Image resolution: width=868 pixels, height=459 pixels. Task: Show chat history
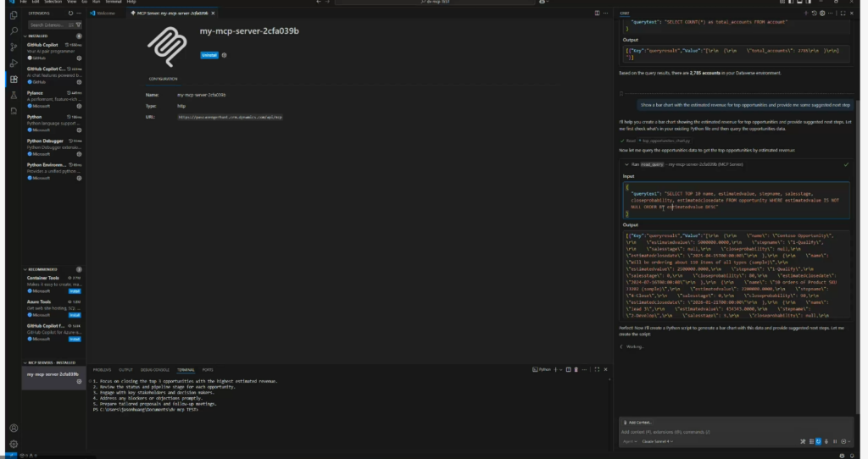[x=815, y=14]
